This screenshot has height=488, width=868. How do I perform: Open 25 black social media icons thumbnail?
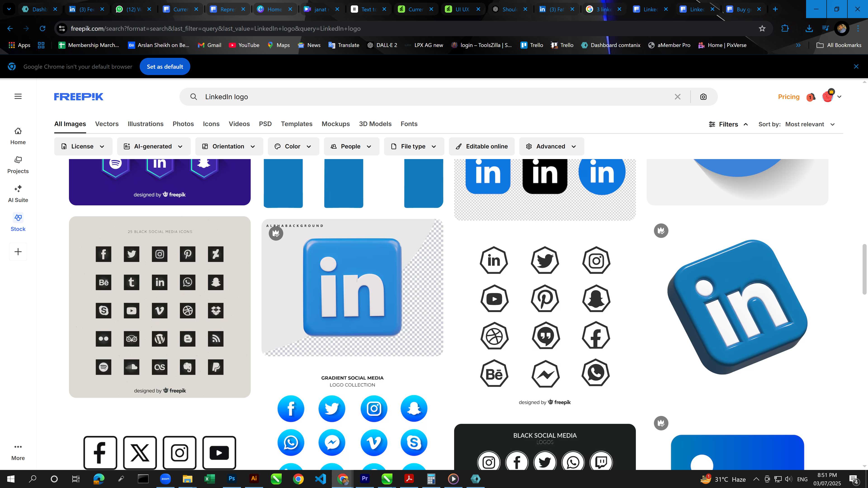160,307
